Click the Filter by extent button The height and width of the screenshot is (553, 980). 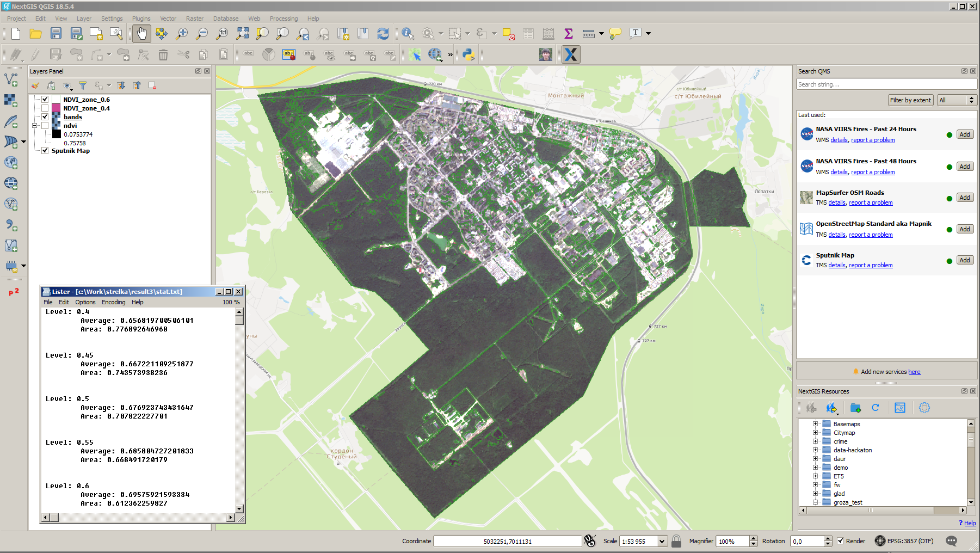[910, 100]
